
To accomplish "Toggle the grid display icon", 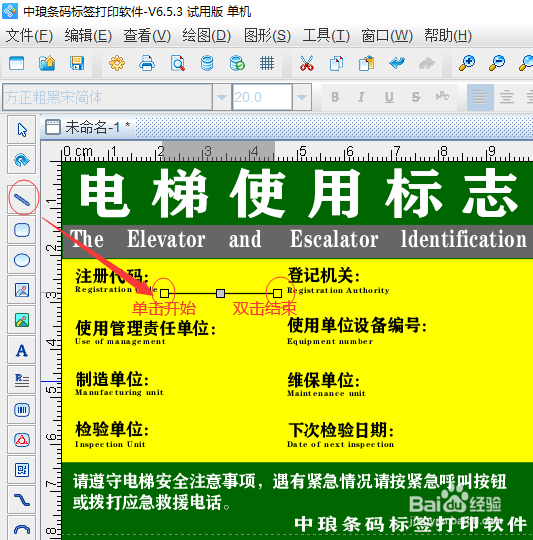I will coord(267,63).
